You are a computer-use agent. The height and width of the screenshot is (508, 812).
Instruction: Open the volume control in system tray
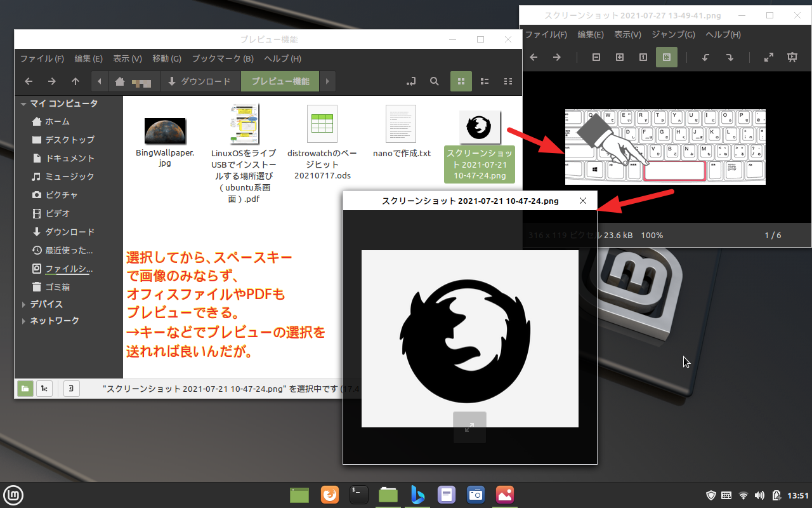coord(760,495)
